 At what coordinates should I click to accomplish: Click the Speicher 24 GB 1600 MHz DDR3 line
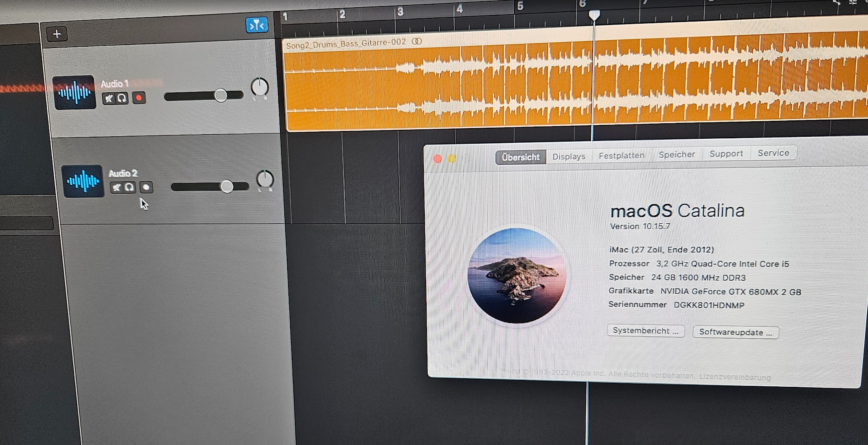677,277
